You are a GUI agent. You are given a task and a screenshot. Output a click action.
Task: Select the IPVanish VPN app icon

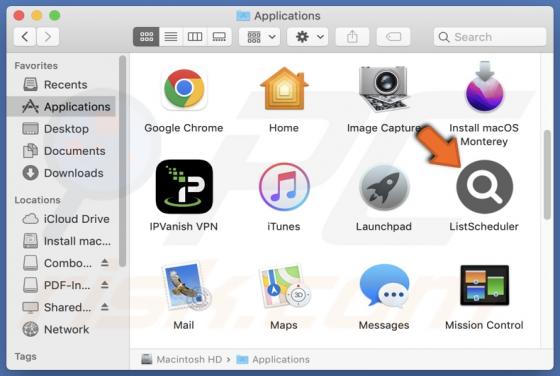(184, 187)
